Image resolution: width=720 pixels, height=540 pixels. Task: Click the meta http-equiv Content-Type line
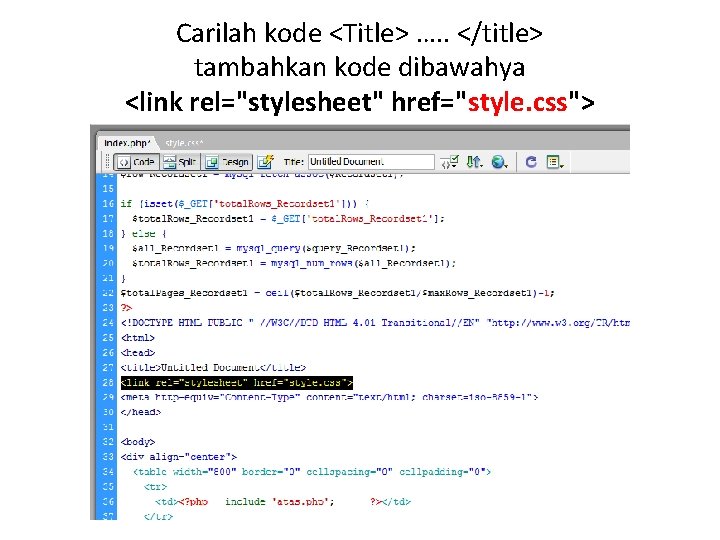tap(329, 397)
